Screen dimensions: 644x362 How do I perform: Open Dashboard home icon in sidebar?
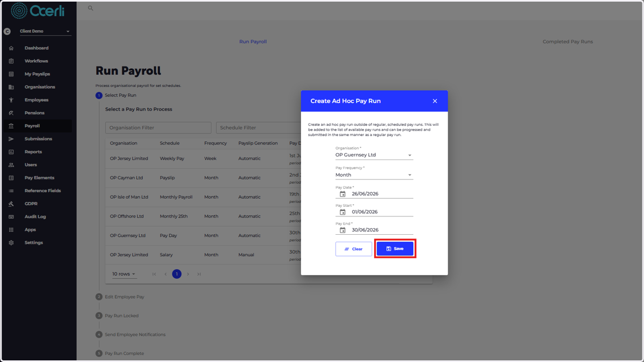point(11,48)
